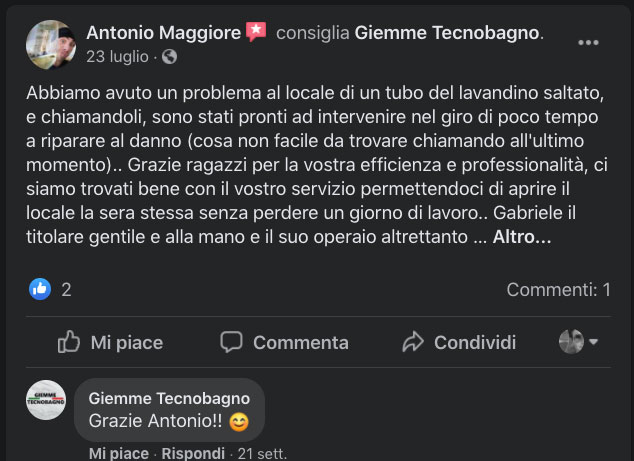Open the comment-as profile switcher dropdown
Viewport: 634px width, 461px height.
tap(578, 342)
